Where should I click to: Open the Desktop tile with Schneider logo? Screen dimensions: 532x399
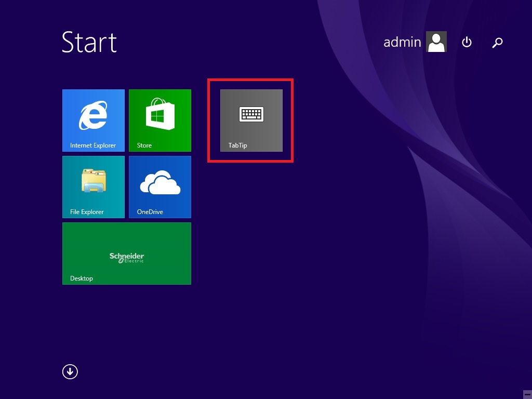click(x=127, y=254)
